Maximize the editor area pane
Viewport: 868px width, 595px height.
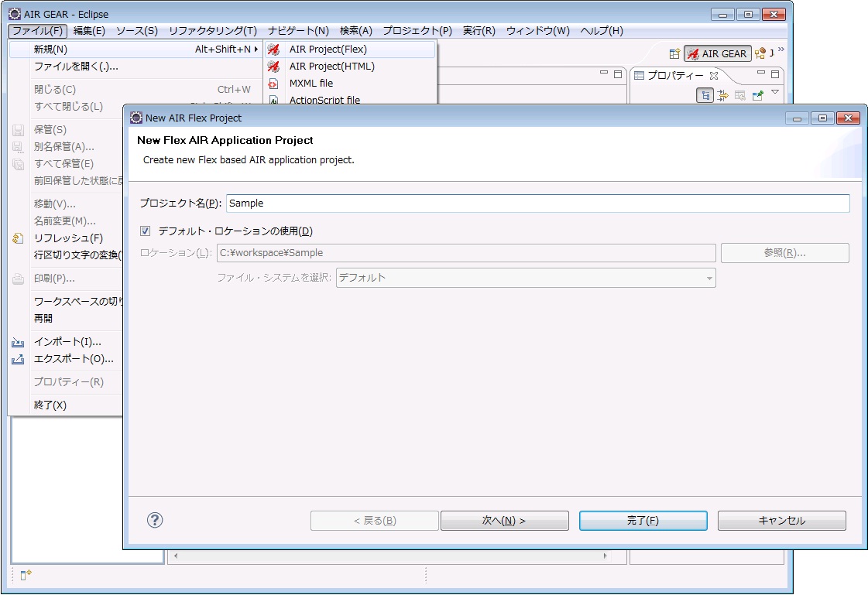[x=618, y=74]
